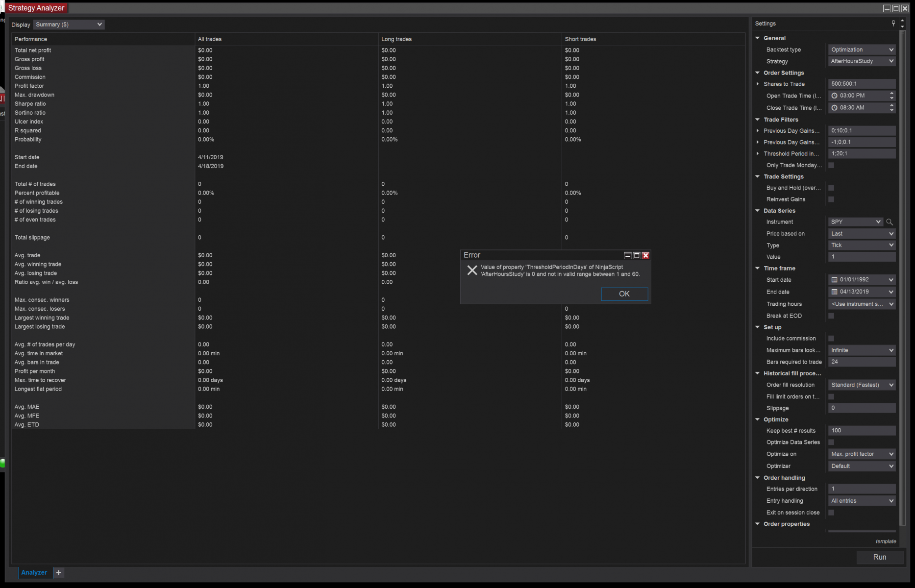Open Maximum bars look back dropdown
Screen dimensions: 915x588
[862, 350]
